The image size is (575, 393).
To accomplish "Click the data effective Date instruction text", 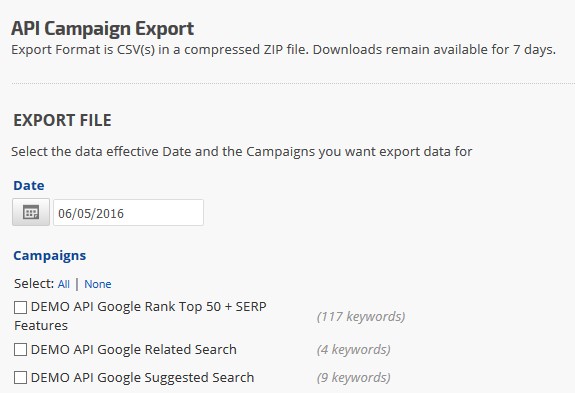I will tap(242, 152).
